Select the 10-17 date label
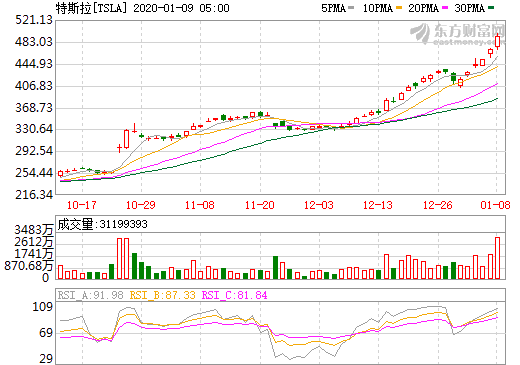The height and width of the screenshot is (365, 520). (x=82, y=205)
